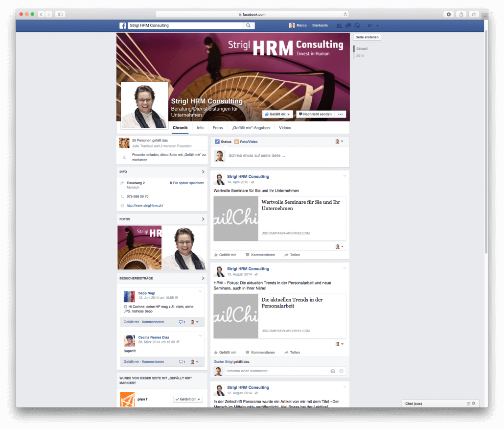Open the Gefällt dir dropdown beside plan f
The height and width of the screenshot is (430, 504).
pyautogui.click(x=188, y=399)
